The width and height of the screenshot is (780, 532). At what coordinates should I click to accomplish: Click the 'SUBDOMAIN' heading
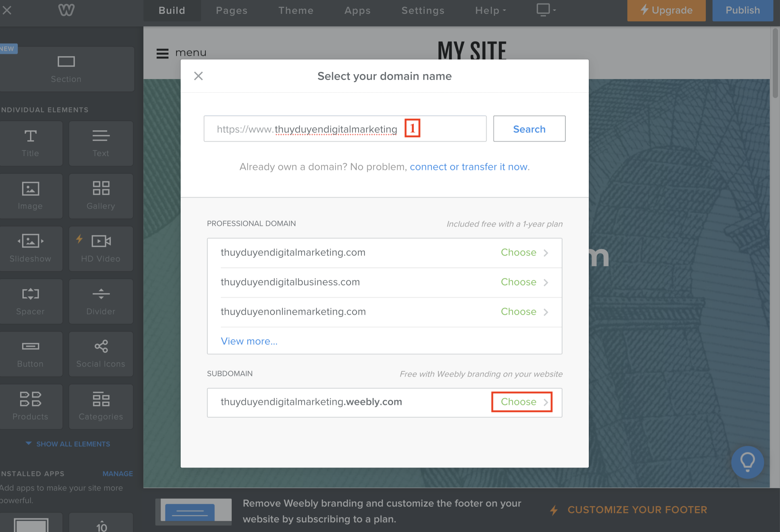click(229, 373)
